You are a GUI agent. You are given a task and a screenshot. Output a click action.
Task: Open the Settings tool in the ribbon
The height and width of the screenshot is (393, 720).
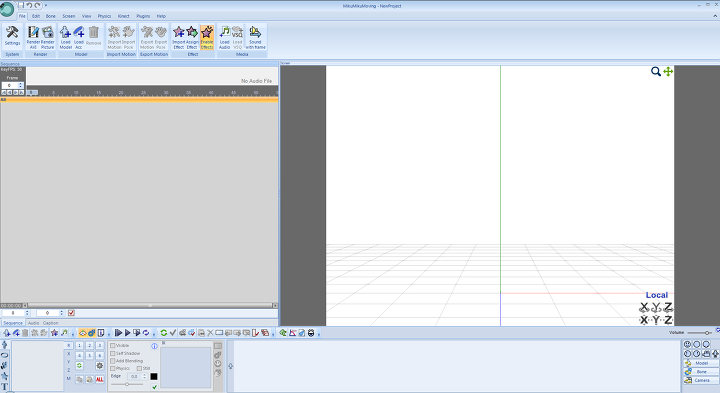12,36
